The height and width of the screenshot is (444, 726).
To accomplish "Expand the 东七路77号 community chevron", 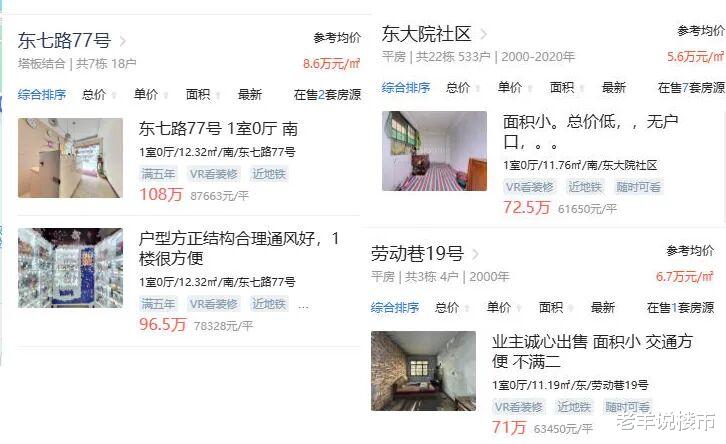I will click(122, 41).
